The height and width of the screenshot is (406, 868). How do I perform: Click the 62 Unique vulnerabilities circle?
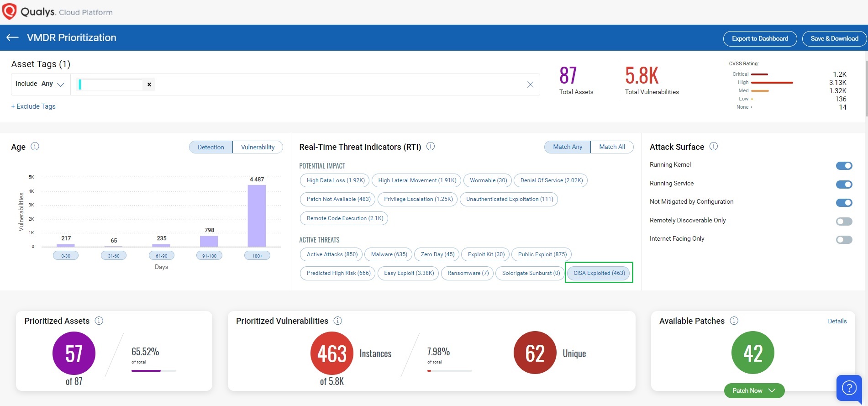click(535, 353)
